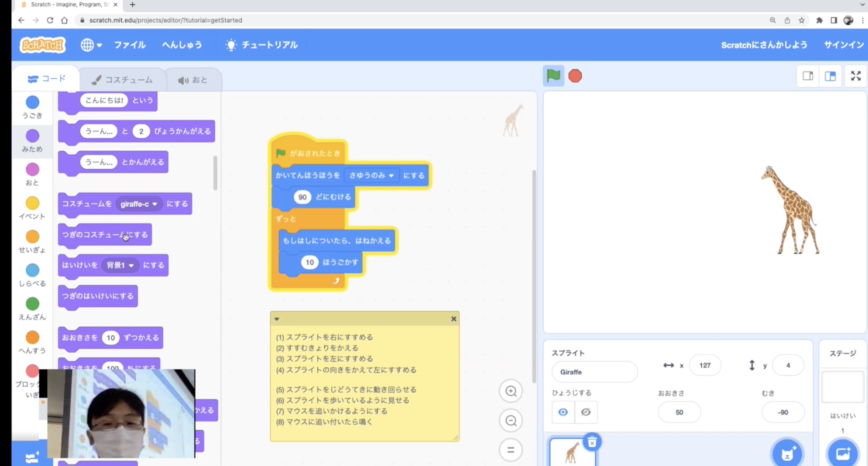Click the がおされたとき hat block

coord(309,152)
